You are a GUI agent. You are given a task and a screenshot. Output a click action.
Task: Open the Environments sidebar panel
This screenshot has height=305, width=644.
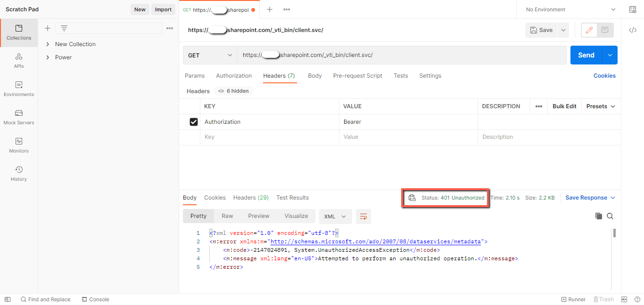coord(19,89)
